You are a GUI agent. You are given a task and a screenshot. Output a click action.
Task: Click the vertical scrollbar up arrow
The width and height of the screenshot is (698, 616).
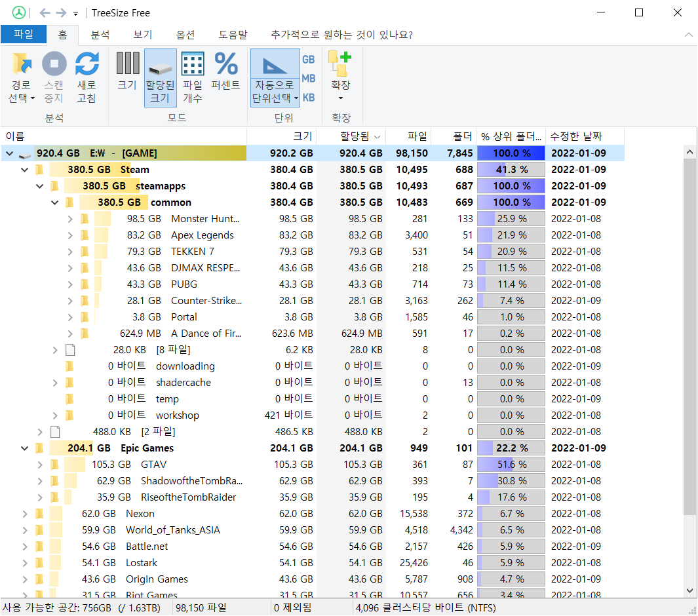click(x=689, y=152)
